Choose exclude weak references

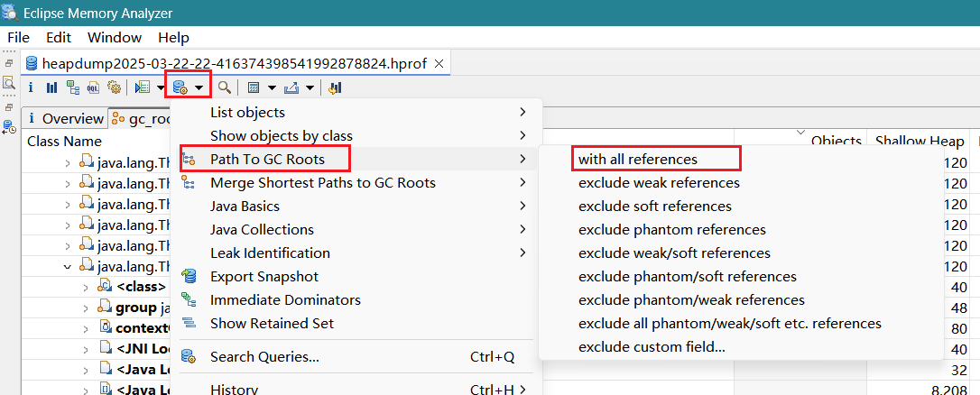click(741, 182)
